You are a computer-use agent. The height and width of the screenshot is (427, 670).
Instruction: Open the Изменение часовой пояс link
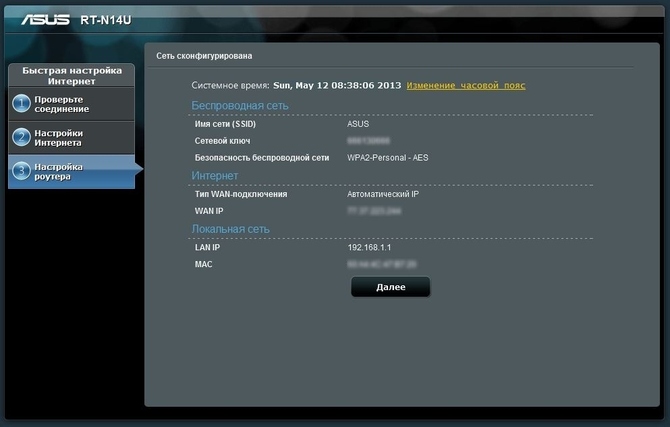[465, 86]
